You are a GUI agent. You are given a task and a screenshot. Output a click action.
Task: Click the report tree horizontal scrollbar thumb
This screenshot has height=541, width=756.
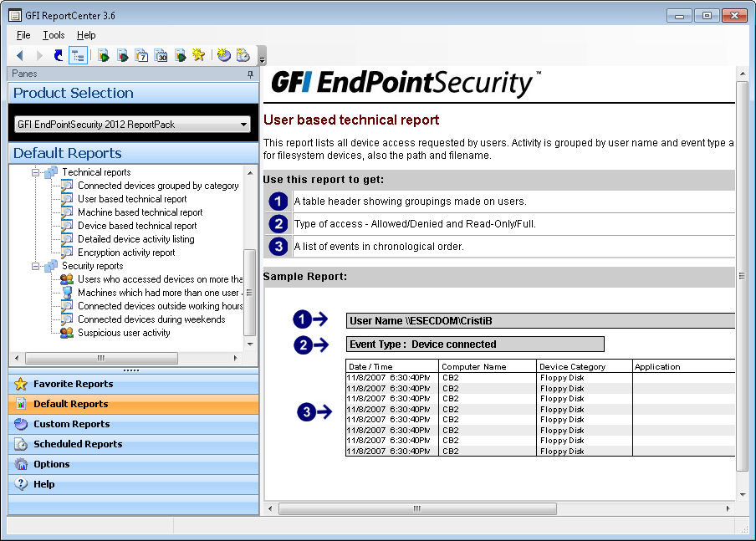(100, 358)
